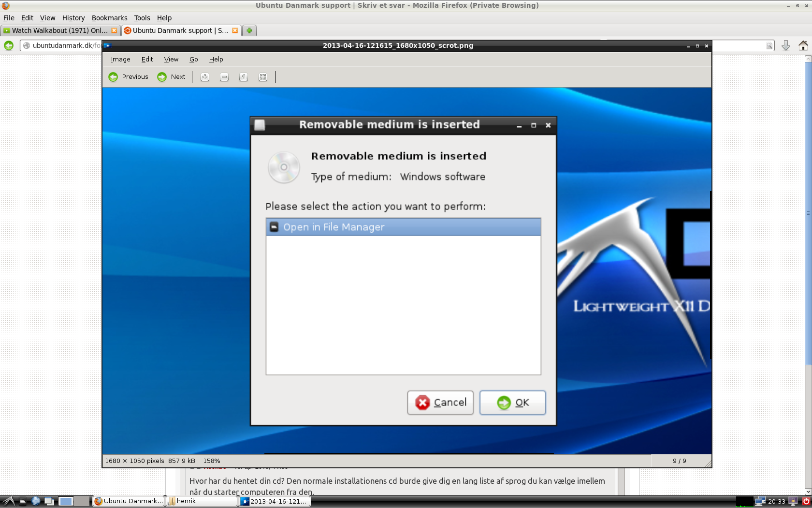Switch to the Ubuntu Danmark support tab
Image resolution: width=812 pixels, height=508 pixels.
pyautogui.click(x=181, y=30)
